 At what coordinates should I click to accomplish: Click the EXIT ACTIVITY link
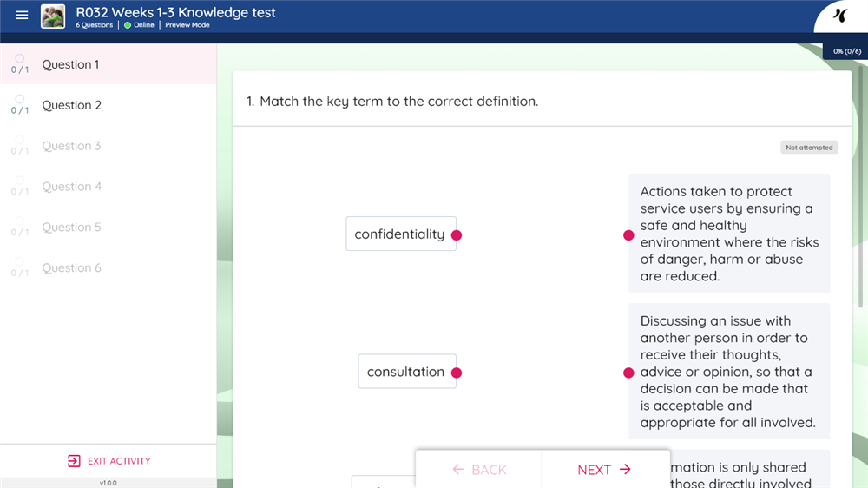click(x=109, y=461)
